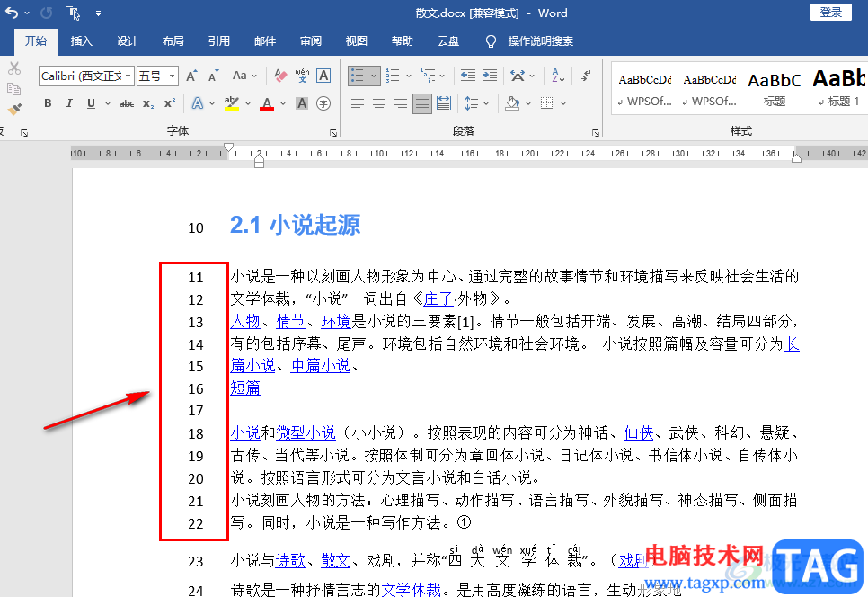
Task: Select the 审阅 tab
Action: click(311, 41)
